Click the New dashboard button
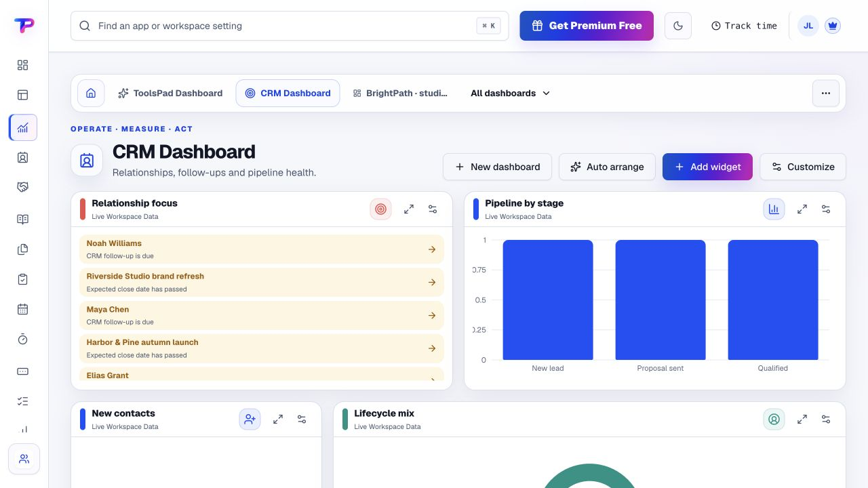 497,167
